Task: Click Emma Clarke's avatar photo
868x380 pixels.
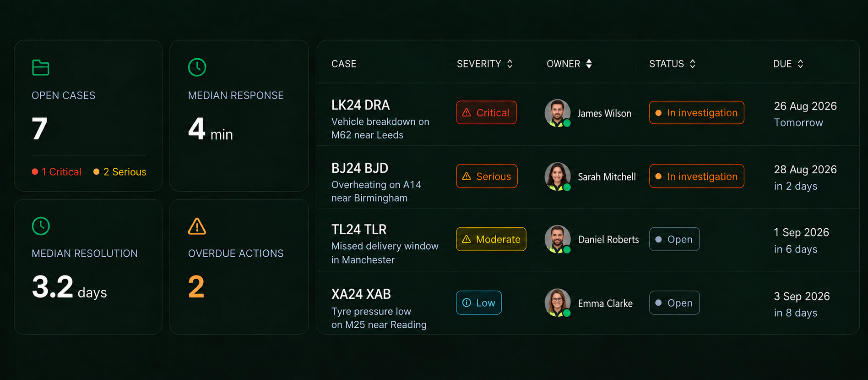Action: tap(558, 303)
